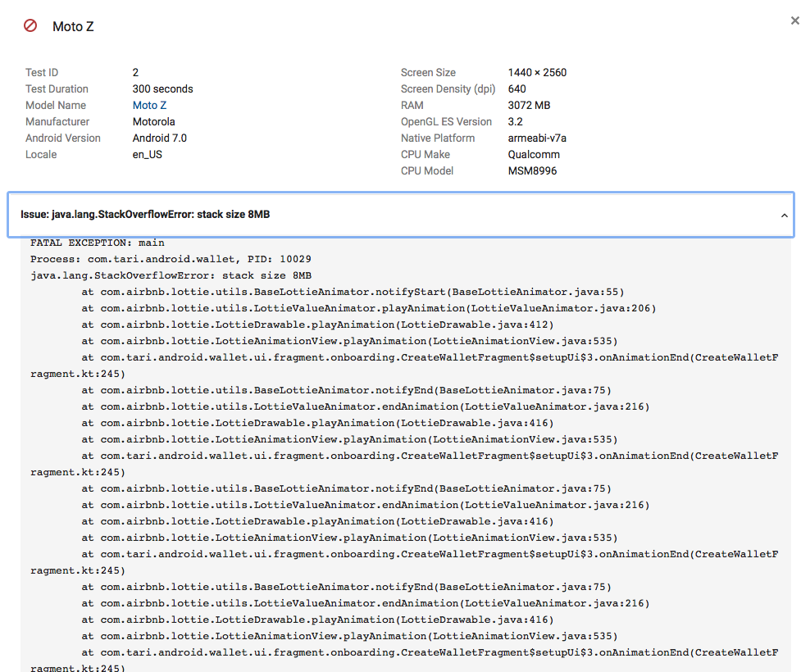
Task: Click the 1440 × 2560 screen size value
Action: (x=537, y=72)
